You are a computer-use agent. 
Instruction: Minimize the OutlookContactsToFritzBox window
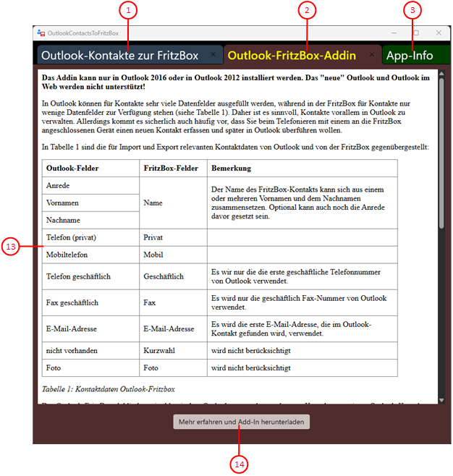pyautogui.click(x=393, y=33)
